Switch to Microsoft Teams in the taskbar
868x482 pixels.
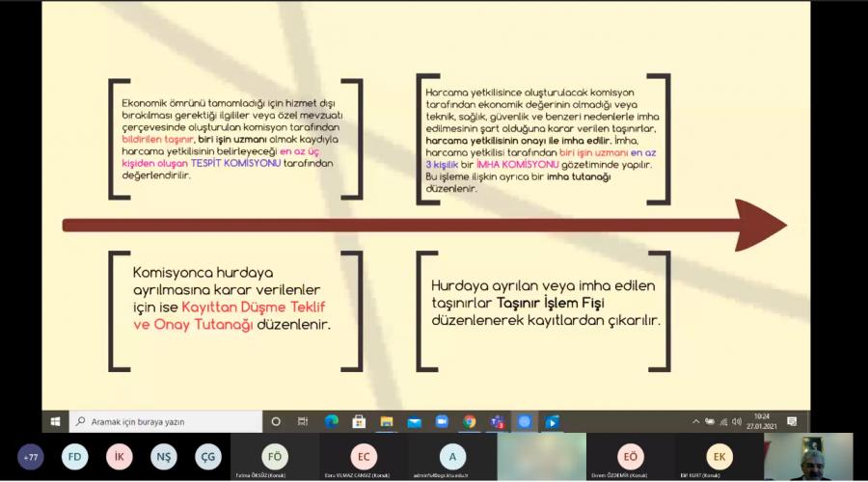click(498, 421)
